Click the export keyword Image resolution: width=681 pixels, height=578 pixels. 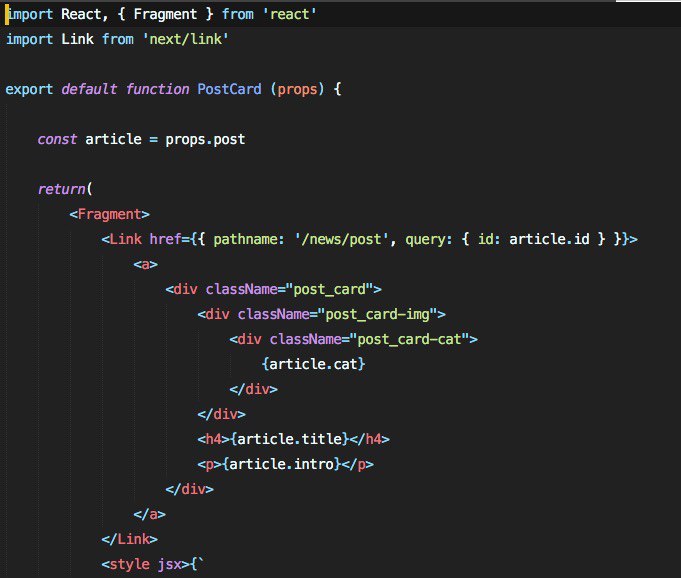pyautogui.click(x=29, y=89)
